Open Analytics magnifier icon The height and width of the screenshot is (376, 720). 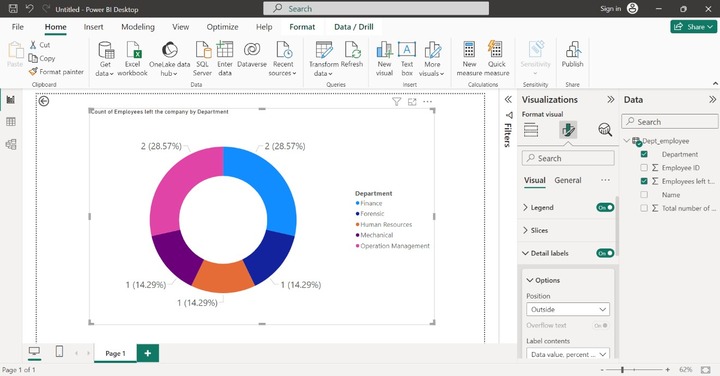(605, 130)
